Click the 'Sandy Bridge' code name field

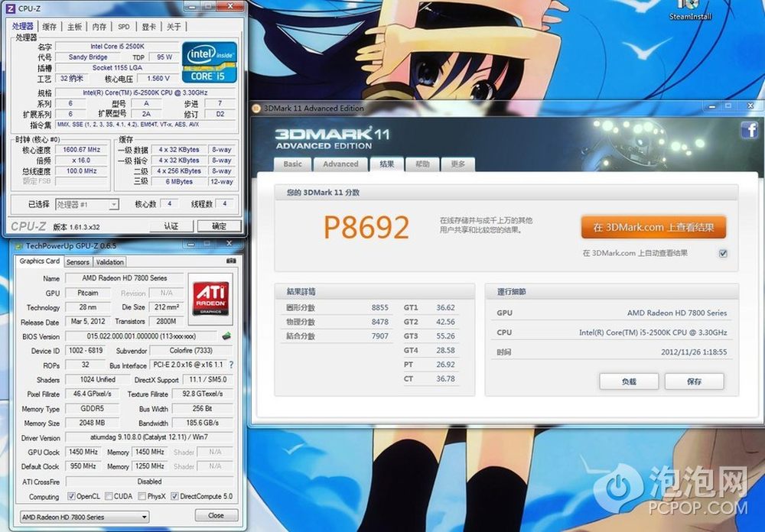point(88,57)
